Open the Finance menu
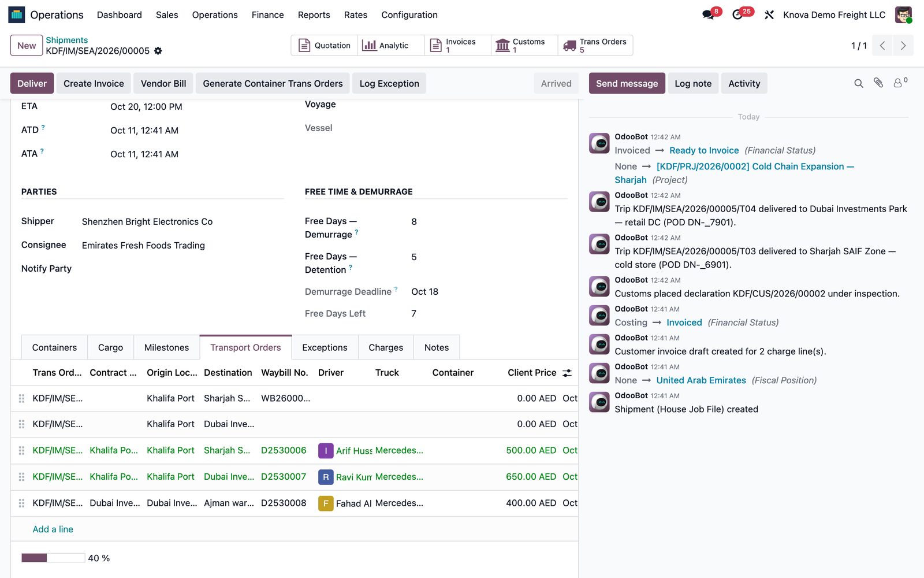This screenshot has height=578, width=924. click(x=268, y=15)
